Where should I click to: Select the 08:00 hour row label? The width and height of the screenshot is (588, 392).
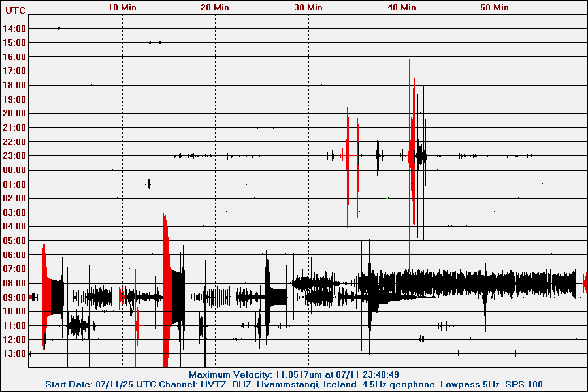tap(14, 283)
